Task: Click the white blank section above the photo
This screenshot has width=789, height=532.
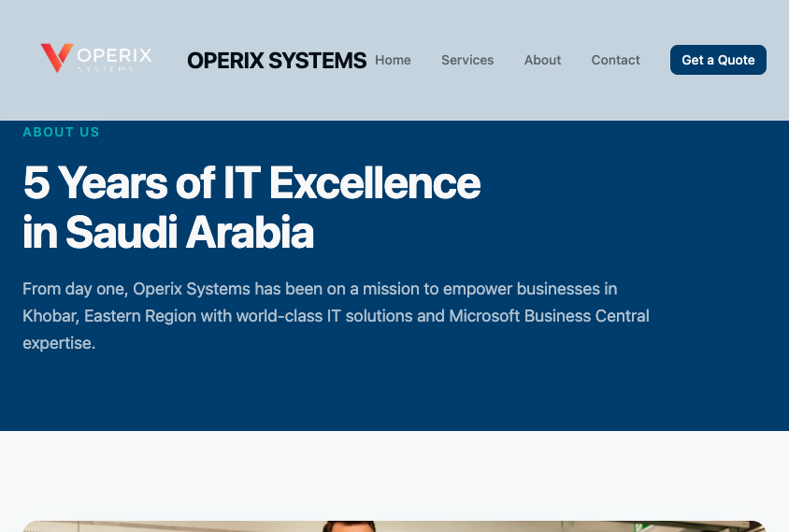Action: coord(394,475)
